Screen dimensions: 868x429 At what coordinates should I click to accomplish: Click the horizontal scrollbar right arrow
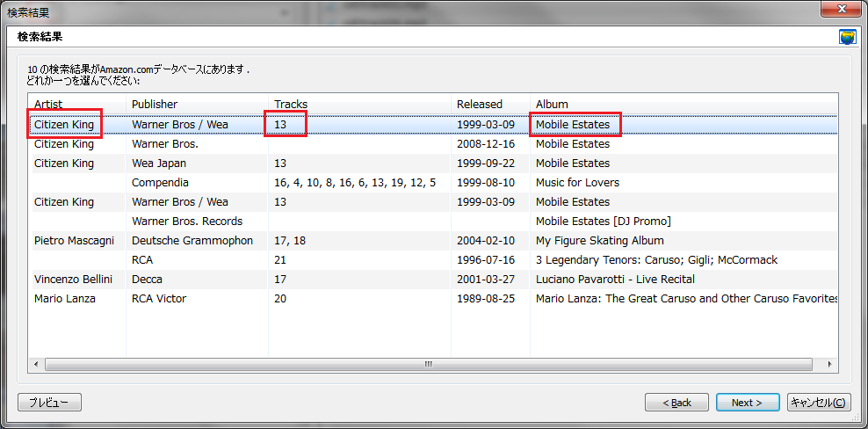point(829,364)
